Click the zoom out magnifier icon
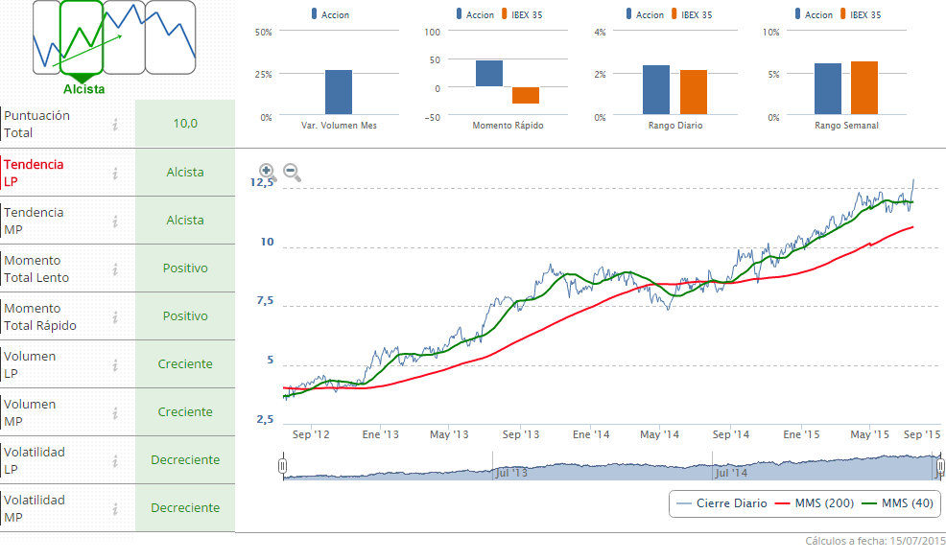This screenshot has height=560, width=946. point(292,173)
